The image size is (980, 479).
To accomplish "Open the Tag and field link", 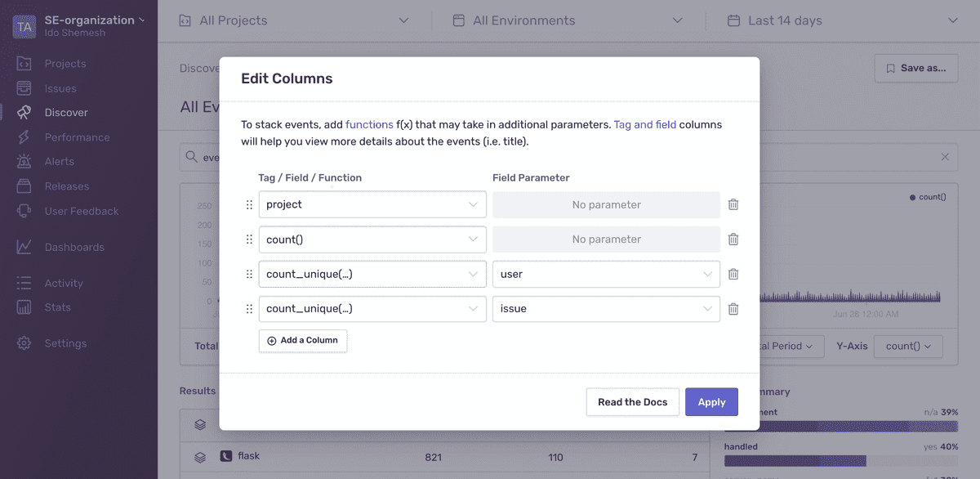I will [645, 125].
